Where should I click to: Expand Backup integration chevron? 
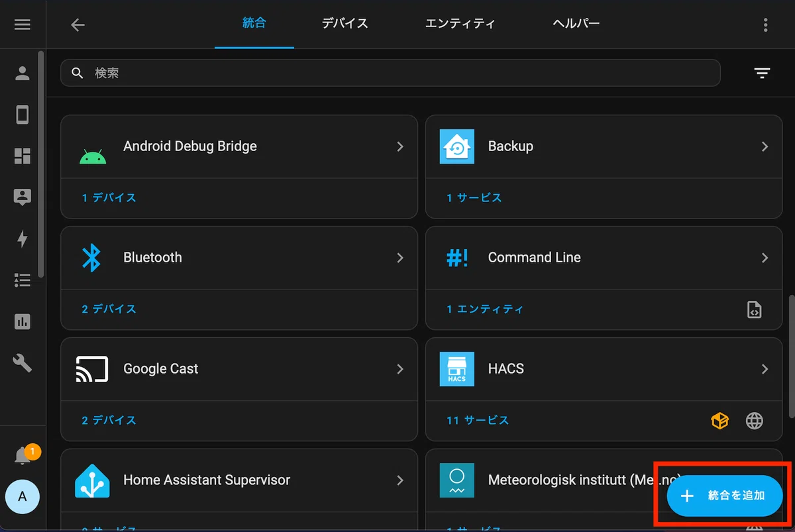765,146
